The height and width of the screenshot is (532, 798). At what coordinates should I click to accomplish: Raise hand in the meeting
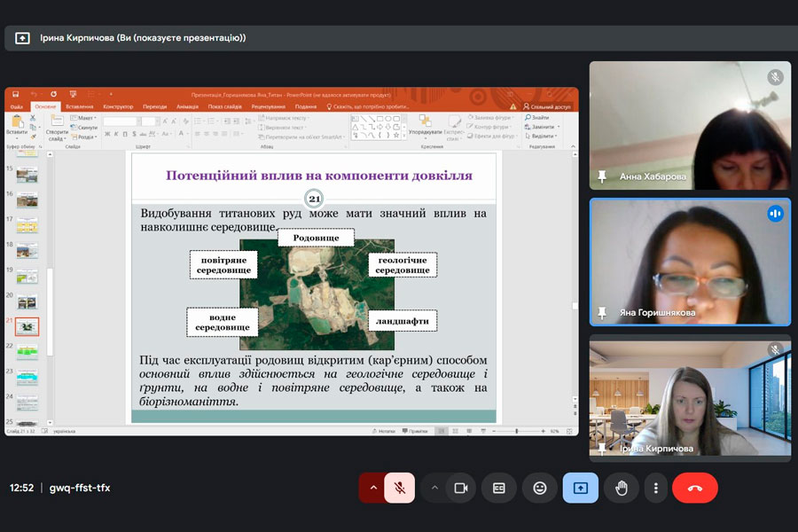pos(622,488)
